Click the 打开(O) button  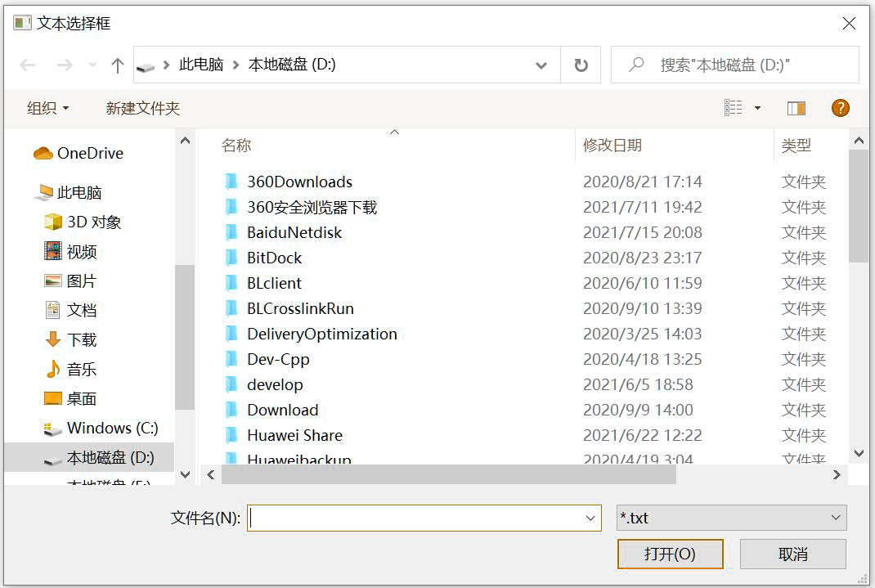coord(671,554)
